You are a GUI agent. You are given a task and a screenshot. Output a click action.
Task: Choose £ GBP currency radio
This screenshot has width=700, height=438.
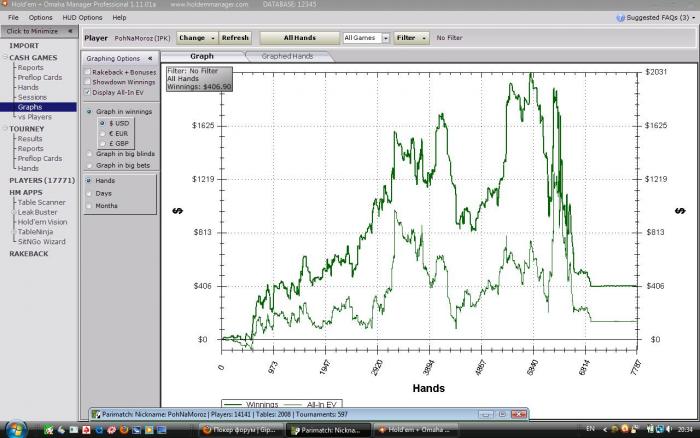click(102, 143)
